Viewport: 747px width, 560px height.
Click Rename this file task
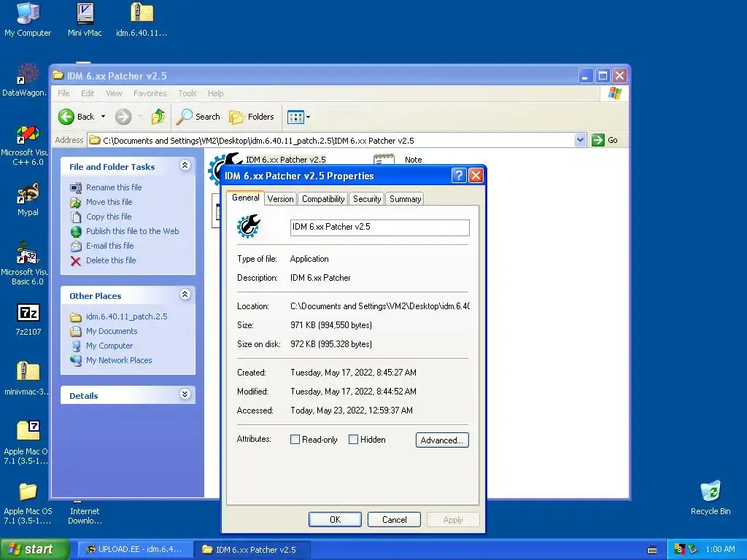coord(114,187)
